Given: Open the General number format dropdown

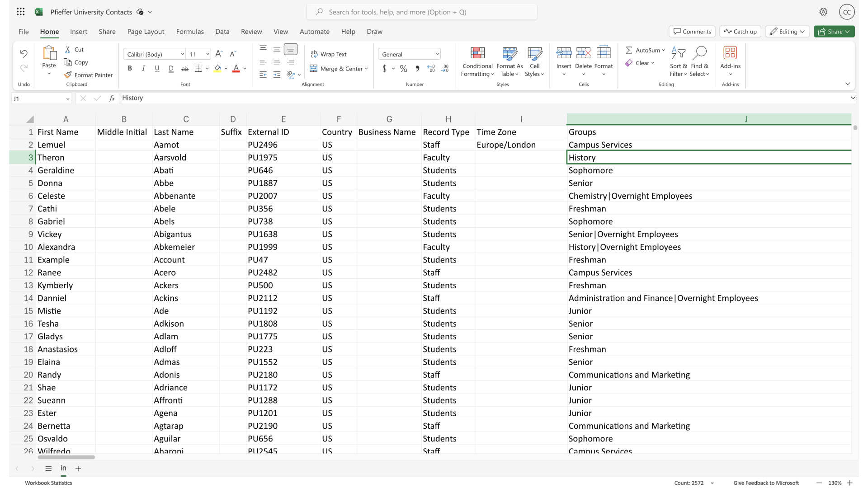Looking at the screenshot, I should 409,54.
